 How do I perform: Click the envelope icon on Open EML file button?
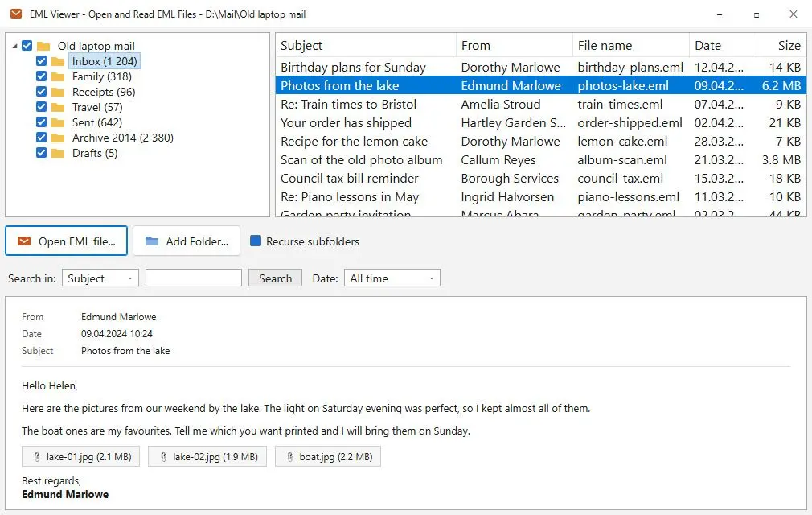coord(24,241)
